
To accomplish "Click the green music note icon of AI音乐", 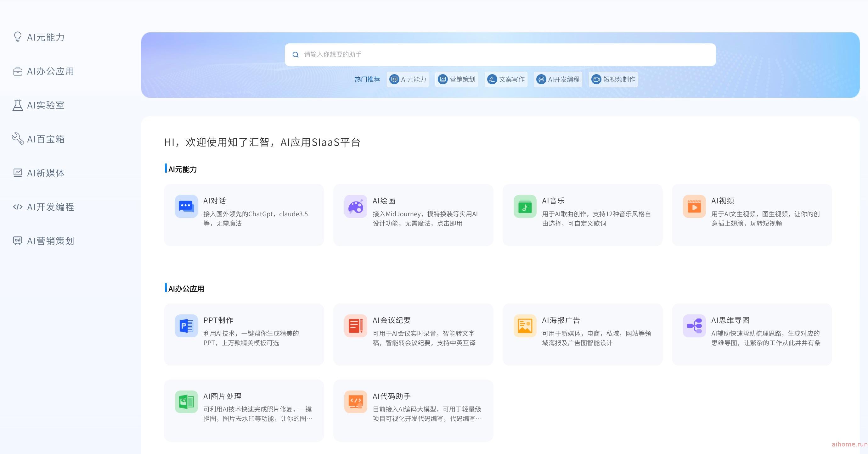I will click(525, 206).
